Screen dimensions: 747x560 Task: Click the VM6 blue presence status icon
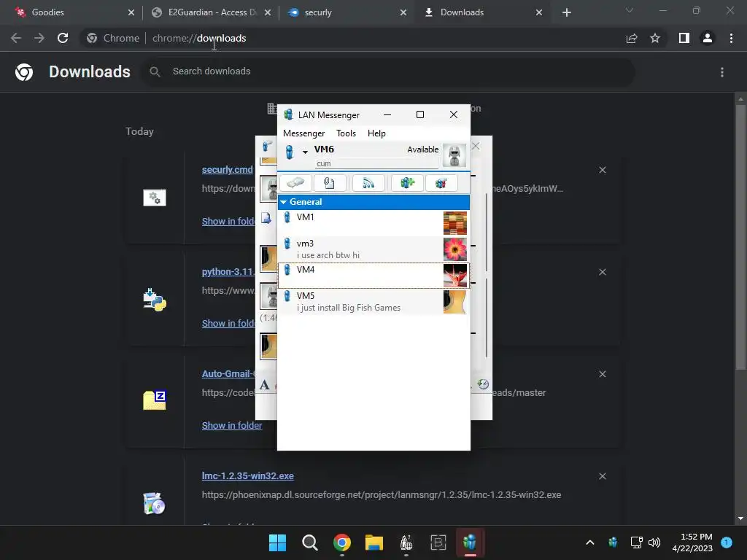289,152
